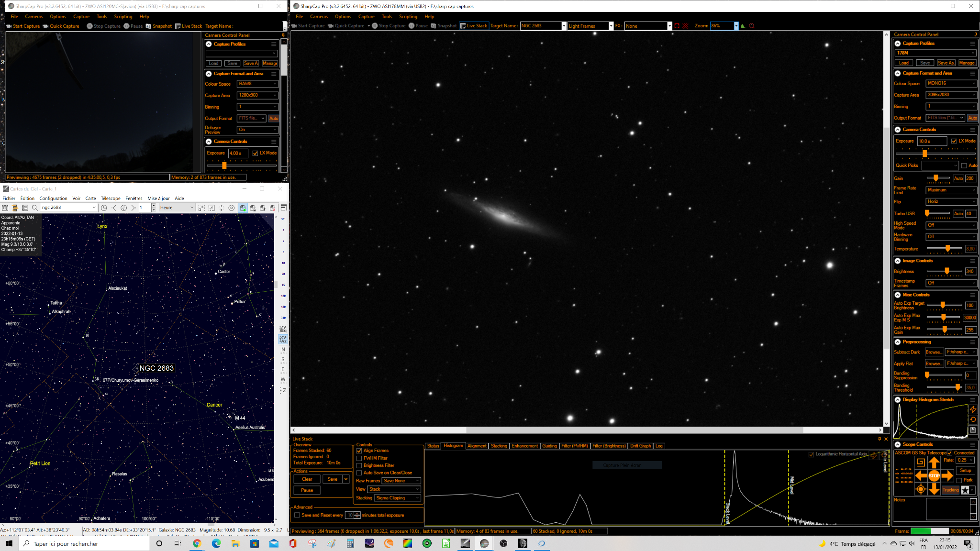The height and width of the screenshot is (551, 980).
Task: Click the Clear button in Live Stack
Action: [x=307, y=479]
